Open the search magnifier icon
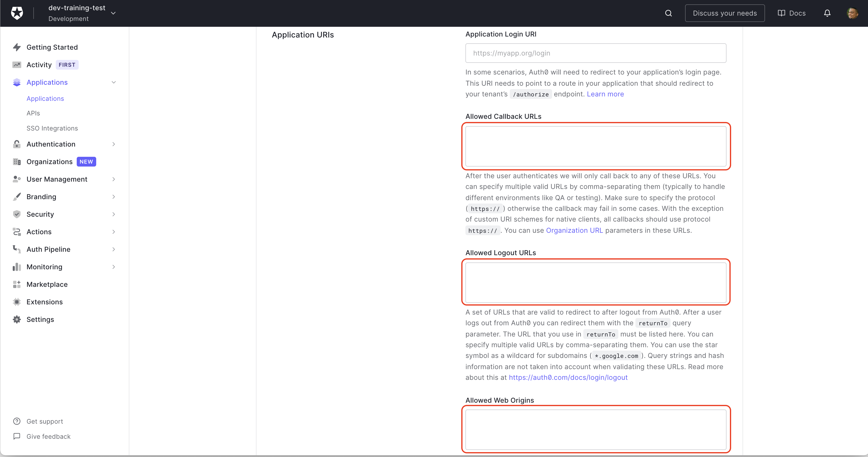The image size is (868, 457). pos(669,13)
